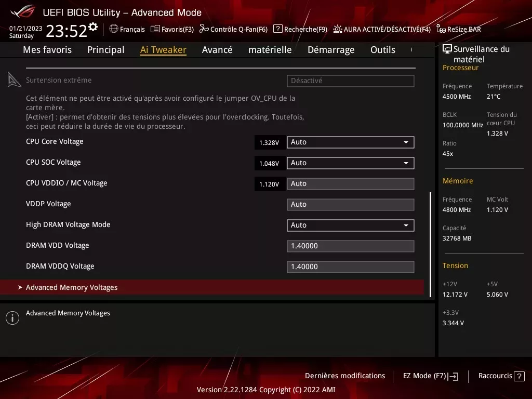Expand the CPU Core Voltage dropdown
The width and height of the screenshot is (532, 399).
coord(406,142)
